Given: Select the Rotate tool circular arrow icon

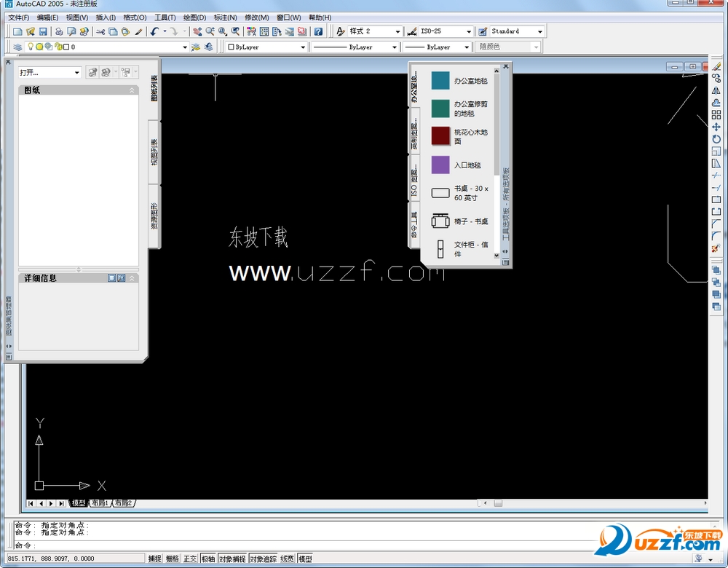Looking at the screenshot, I should point(716,139).
